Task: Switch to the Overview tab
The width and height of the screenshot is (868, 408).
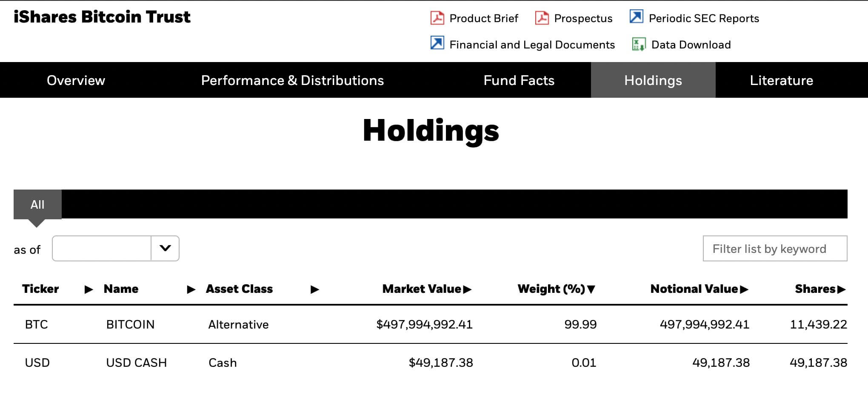Action: [76, 80]
